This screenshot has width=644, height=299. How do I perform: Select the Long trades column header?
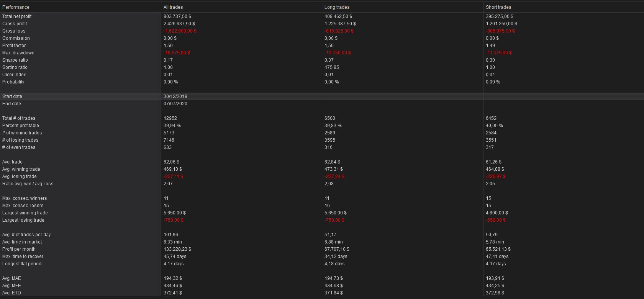(x=337, y=7)
